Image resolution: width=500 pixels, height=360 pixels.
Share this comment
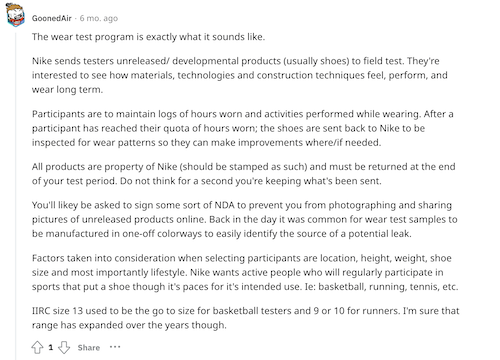pos(89,347)
